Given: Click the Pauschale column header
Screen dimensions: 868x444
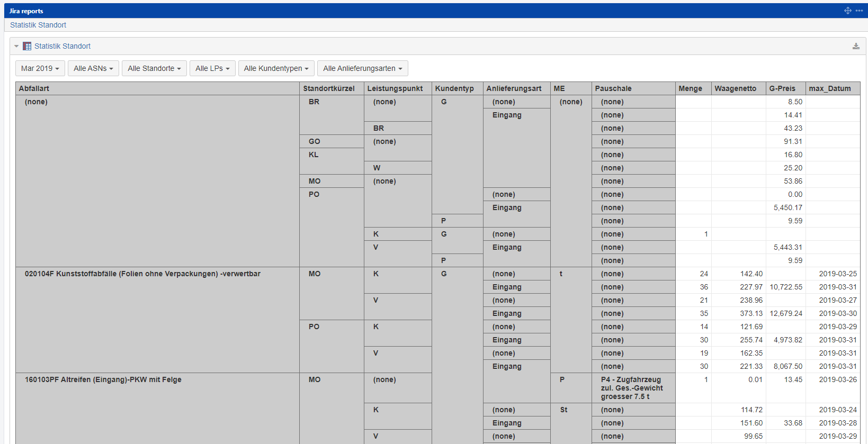Looking at the screenshot, I should [x=633, y=88].
